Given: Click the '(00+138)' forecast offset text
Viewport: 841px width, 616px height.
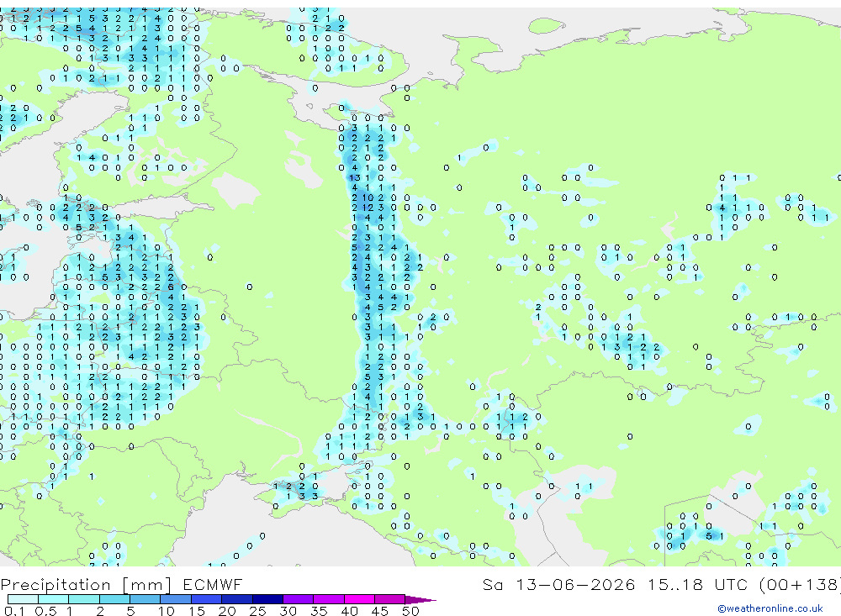Looking at the screenshot, I should (x=799, y=584).
